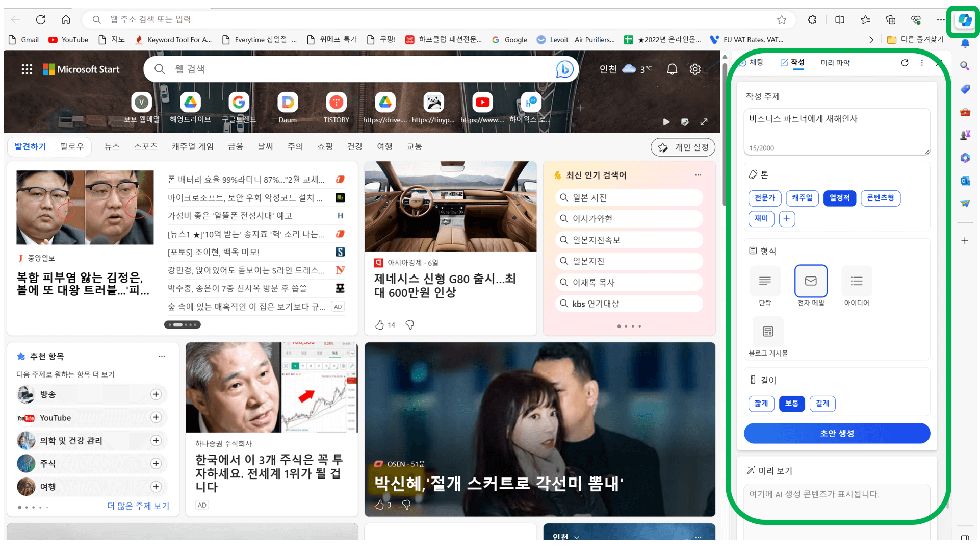The height and width of the screenshot is (553, 980).
Task: Click the Bing chat icon in search box
Action: click(564, 69)
